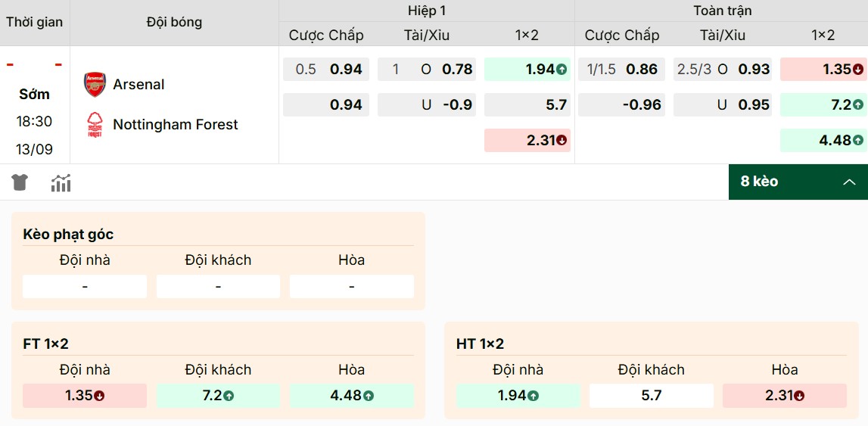Image resolution: width=868 pixels, height=426 pixels.
Task: Select FT 1×2 home odds 1.35
Action: click(x=85, y=395)
